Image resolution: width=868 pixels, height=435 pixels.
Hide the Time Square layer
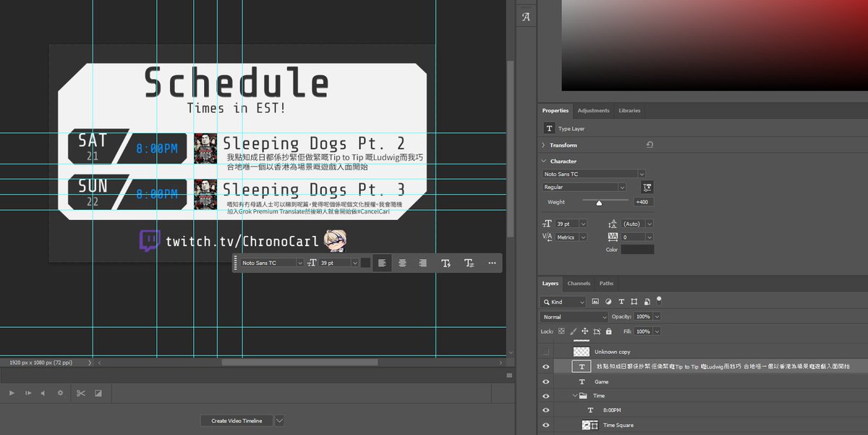546,425
